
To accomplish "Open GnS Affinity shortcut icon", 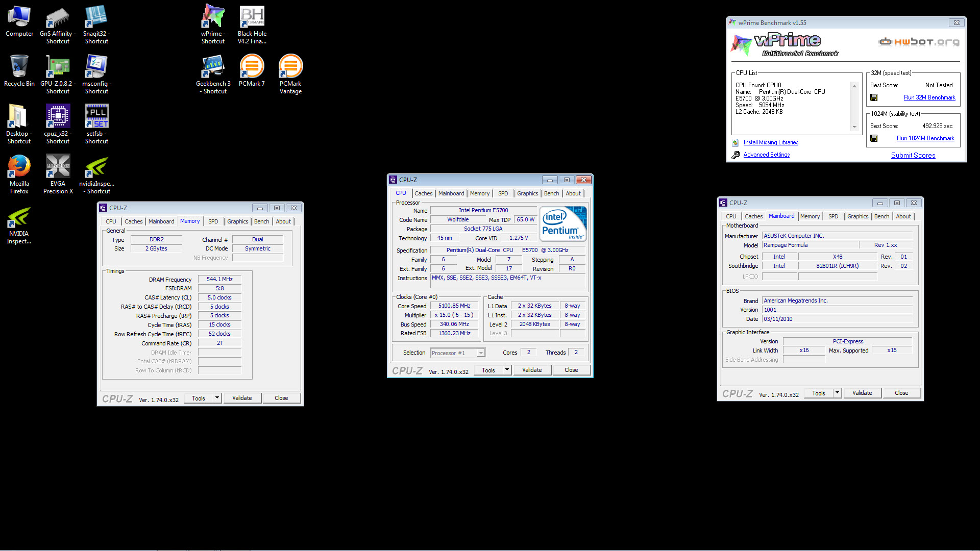I will (58, 24).
